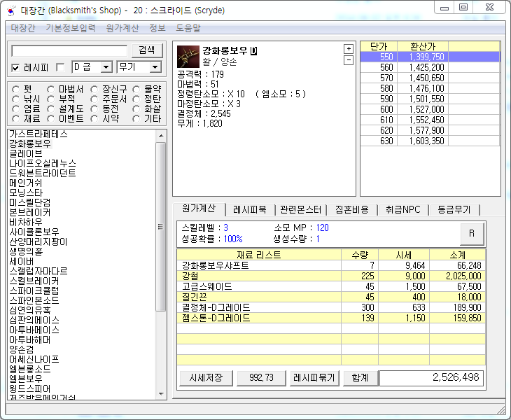Select 엘븐보우 in the item list

click(25, 379)
